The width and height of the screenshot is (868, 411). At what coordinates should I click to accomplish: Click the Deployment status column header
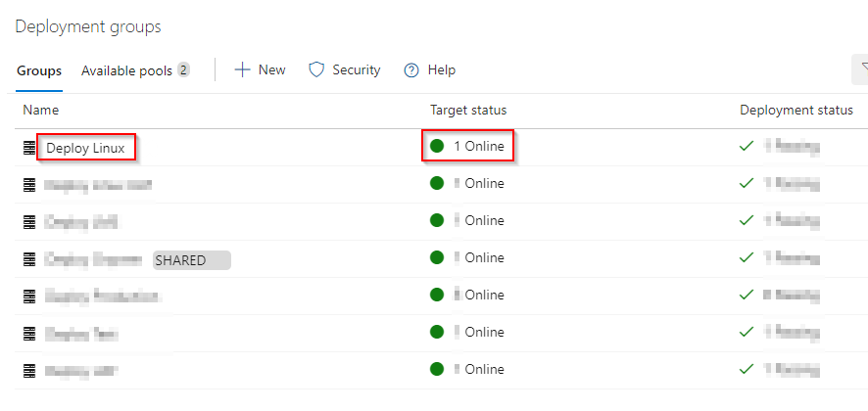coord(796,110)
